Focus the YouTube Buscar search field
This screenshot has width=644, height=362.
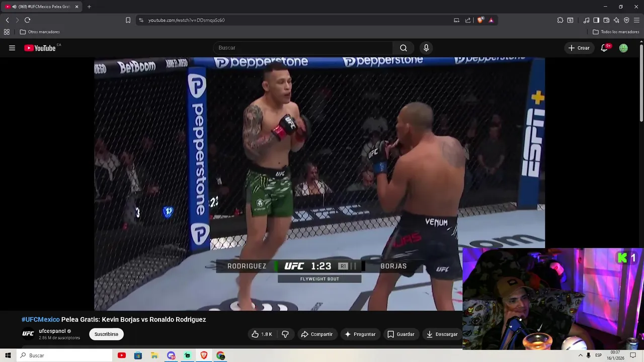(x=303, y=48)
